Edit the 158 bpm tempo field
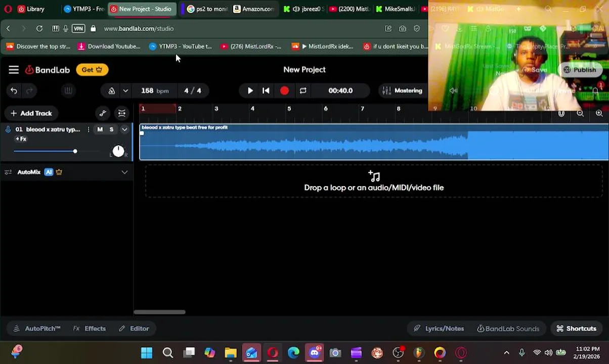Viewport: 609px width, 364px height. pos(154,90)
